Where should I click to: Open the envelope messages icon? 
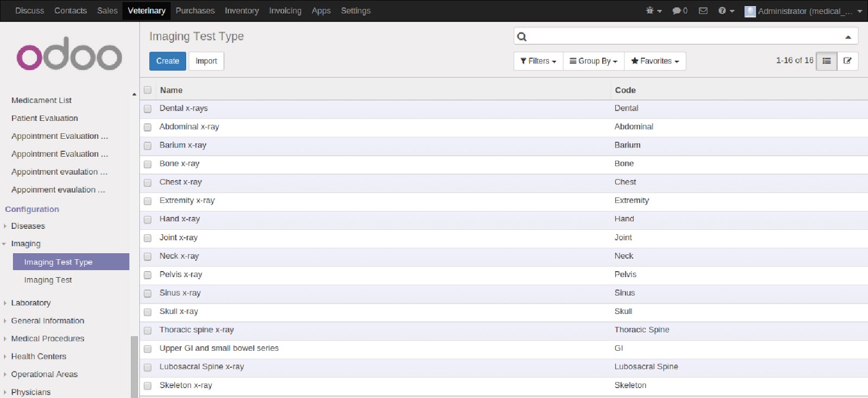703,11
